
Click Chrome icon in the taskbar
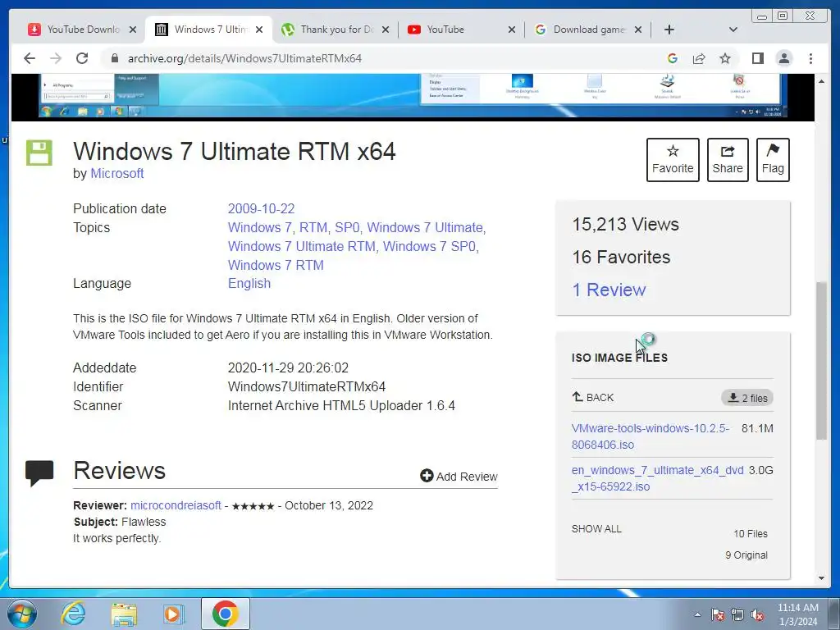pos(226,614)
